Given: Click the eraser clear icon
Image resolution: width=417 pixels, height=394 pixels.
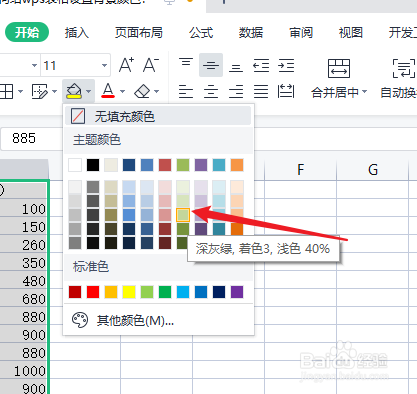Looking at the screenshot, I should click(142, 91).
